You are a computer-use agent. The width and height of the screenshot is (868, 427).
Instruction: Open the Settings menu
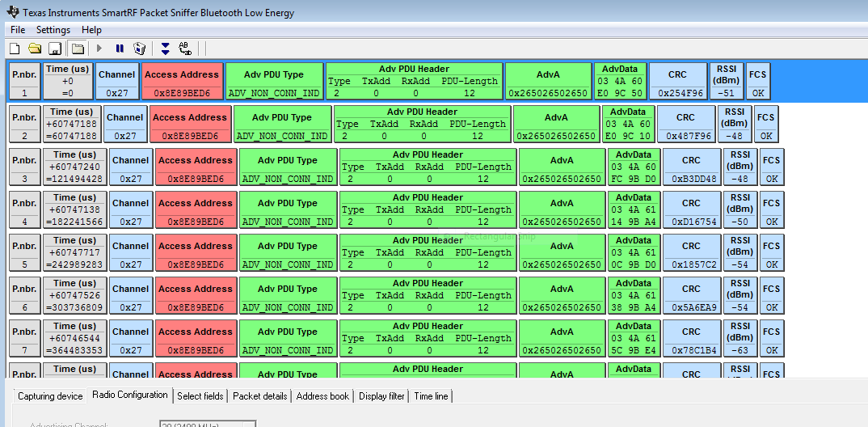53,30
